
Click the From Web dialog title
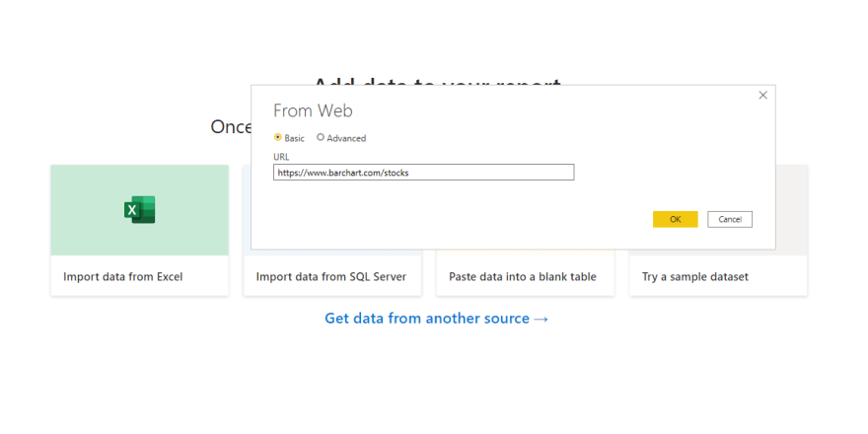(x=313, y=110)
